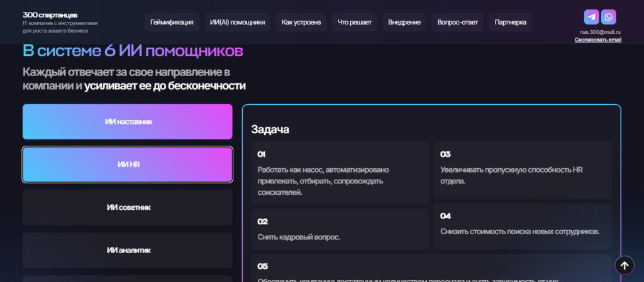This screenshot has width=644, height=282.
Task: Select Партнерка in the top navigation
Action: [x=510, y=23]
